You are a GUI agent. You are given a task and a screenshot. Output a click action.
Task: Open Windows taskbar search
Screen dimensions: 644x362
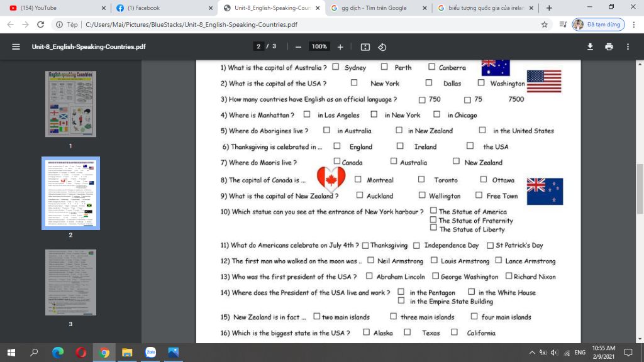34,352
